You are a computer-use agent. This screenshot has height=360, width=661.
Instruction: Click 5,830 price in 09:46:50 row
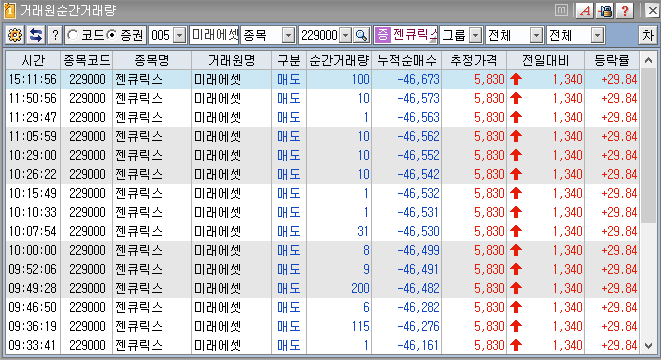(x=489, y=307)
